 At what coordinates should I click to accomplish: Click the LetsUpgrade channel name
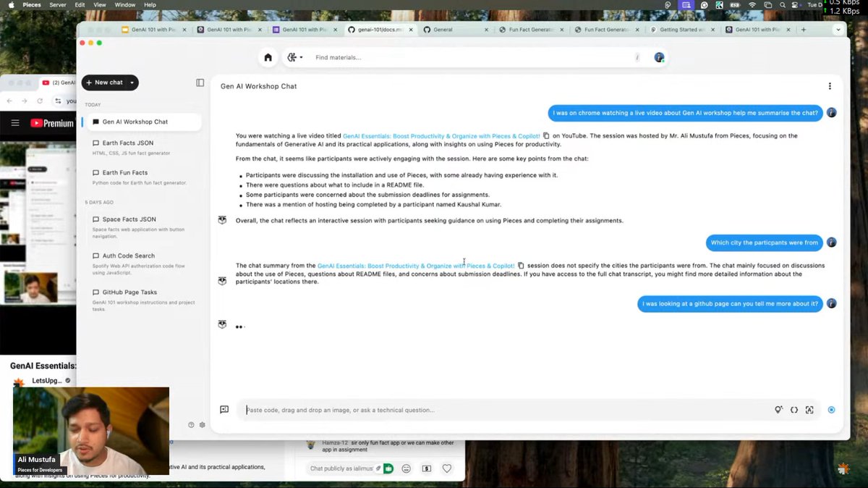(x=47, y=380)
